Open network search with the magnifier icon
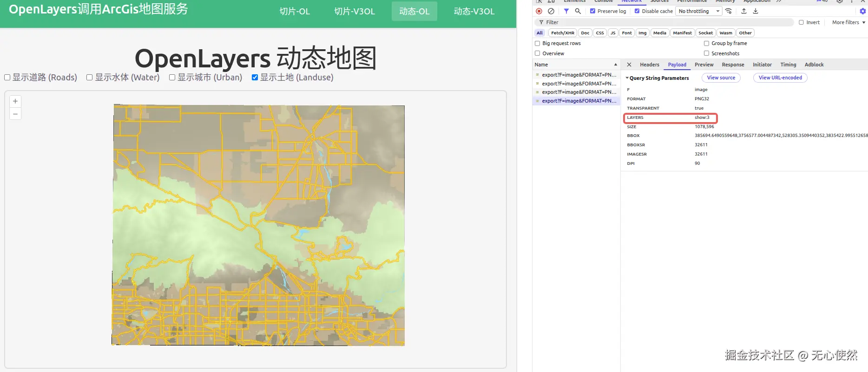 (578, 11)
